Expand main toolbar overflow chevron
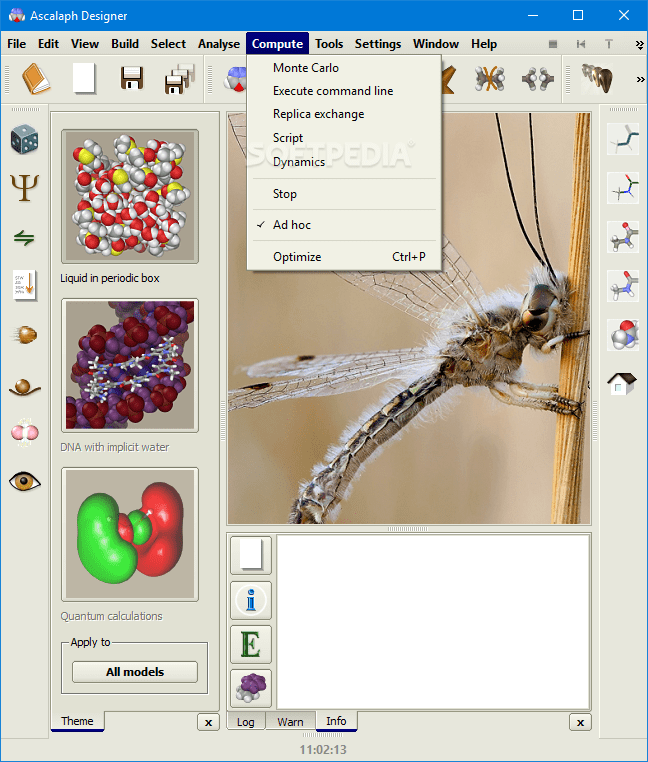 tap(640, 79)
